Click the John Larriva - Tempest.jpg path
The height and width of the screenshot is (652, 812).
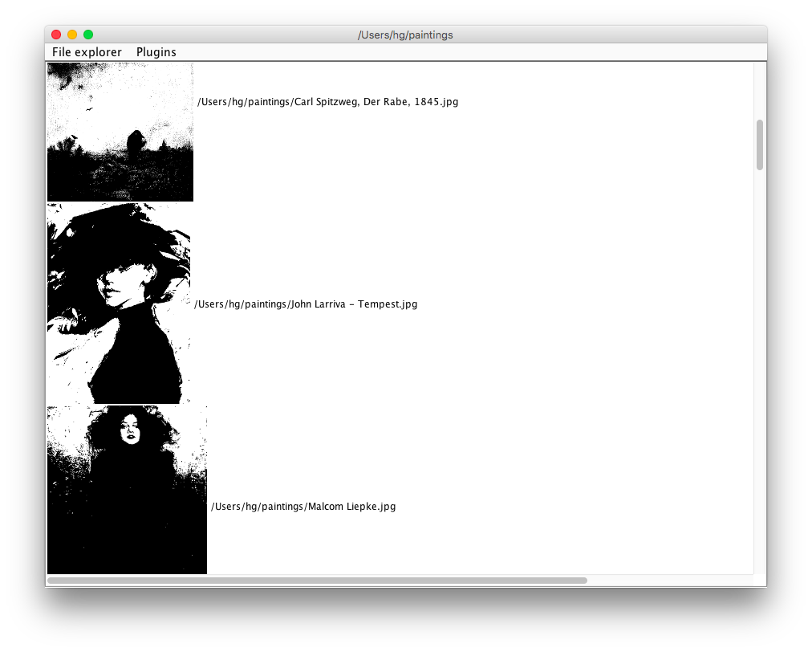point(306,304)
